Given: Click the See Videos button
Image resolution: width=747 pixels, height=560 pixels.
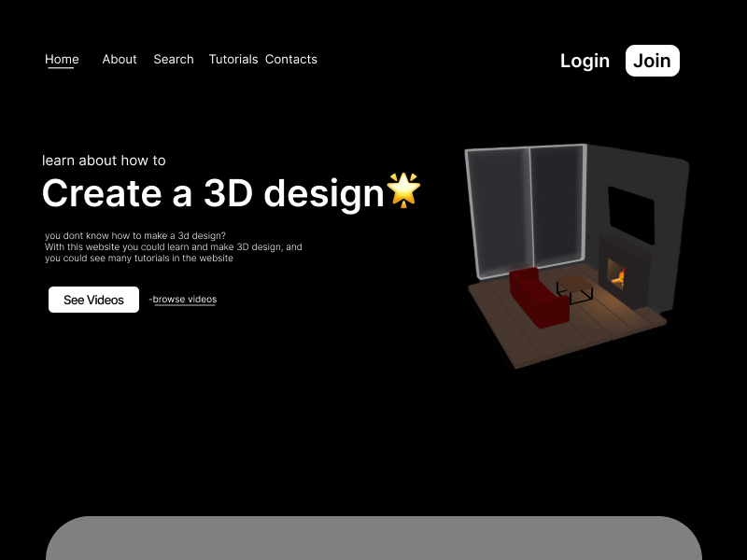Looking at the screenshot, I should 93,300.
